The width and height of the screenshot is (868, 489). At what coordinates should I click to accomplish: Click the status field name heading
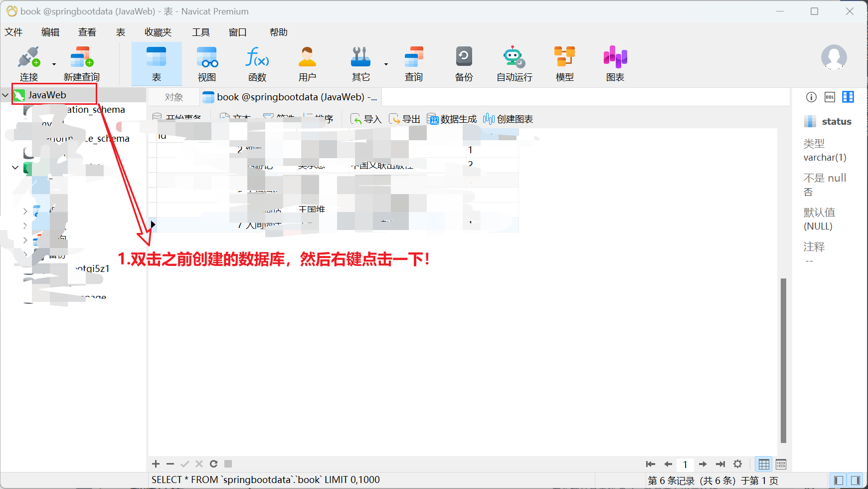tap(837, 121)
